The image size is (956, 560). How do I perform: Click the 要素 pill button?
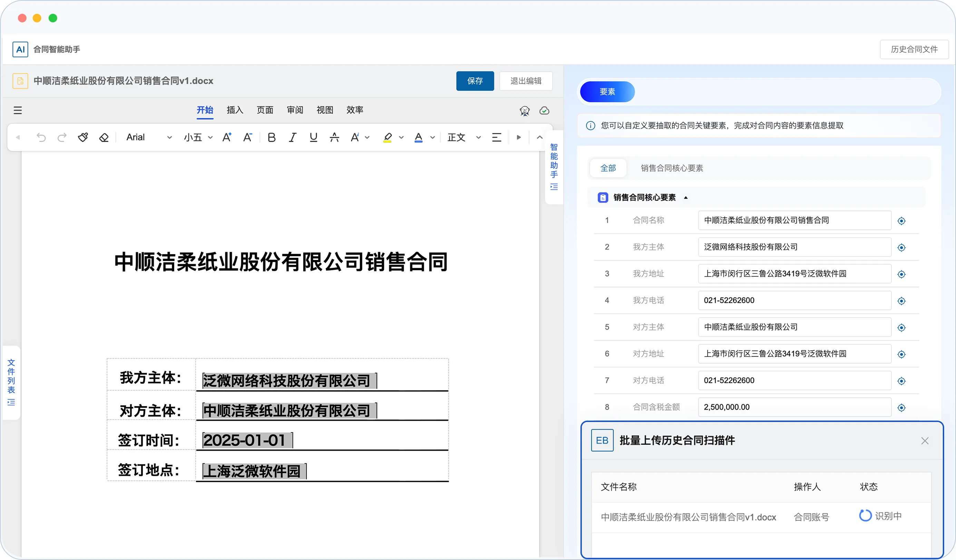pyautogui.click(x=607, y=92)
